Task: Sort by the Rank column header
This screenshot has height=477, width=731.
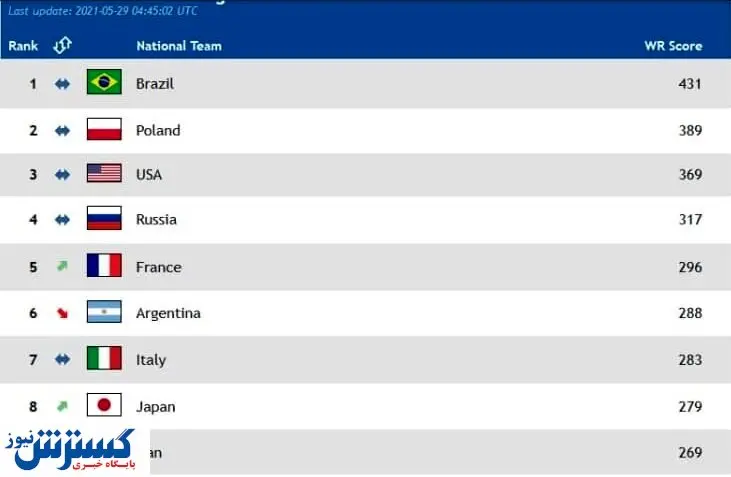Action: point(23,46)
